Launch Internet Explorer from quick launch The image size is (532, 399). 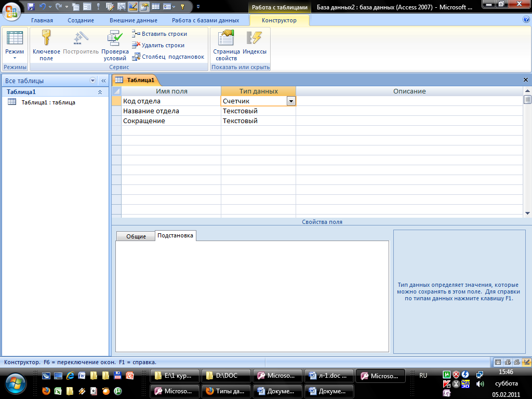click(x=70, y=376)
